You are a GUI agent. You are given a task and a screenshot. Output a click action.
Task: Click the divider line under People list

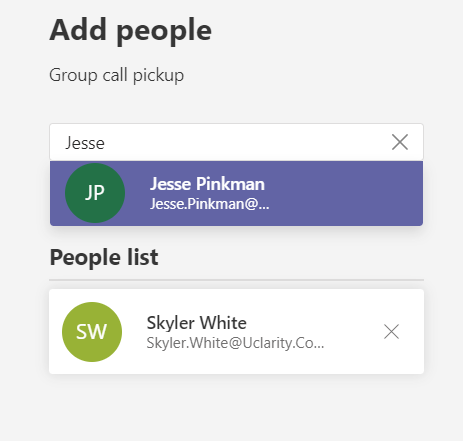coord(236,280)
